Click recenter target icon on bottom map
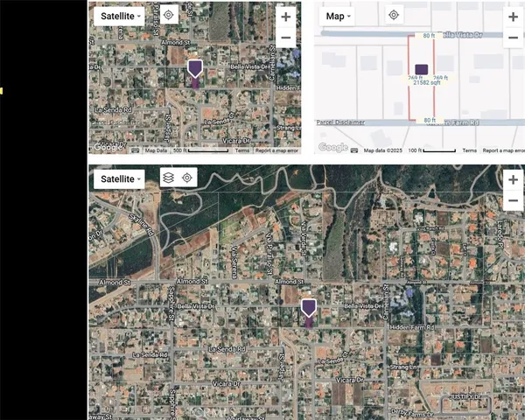This screenshot has height=420, width=525. tap(187, 178)
